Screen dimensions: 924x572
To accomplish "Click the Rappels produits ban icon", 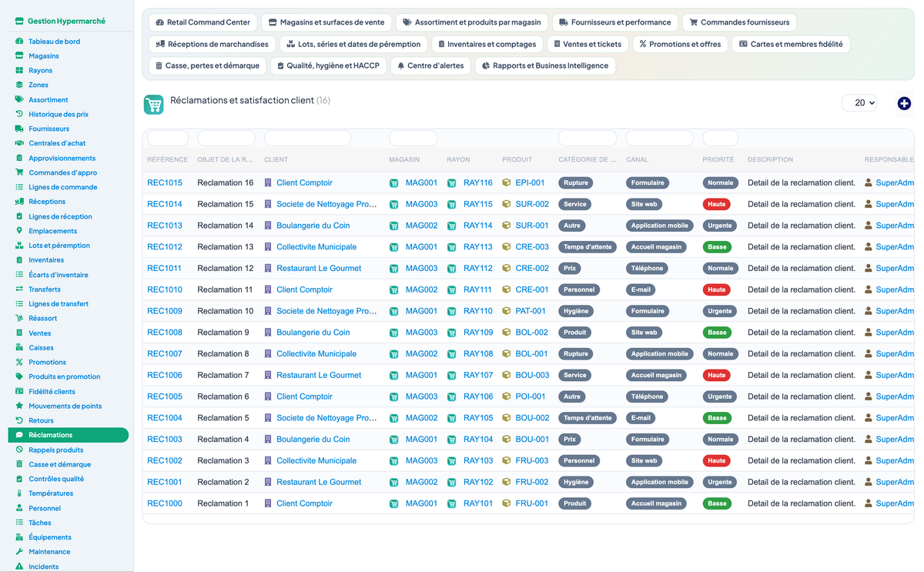I will click(19, 450).
